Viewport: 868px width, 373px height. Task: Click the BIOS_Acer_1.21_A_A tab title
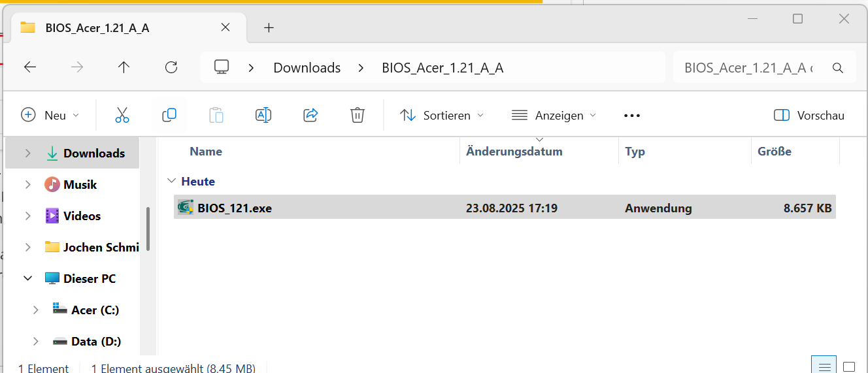click(x=97, y=27)
